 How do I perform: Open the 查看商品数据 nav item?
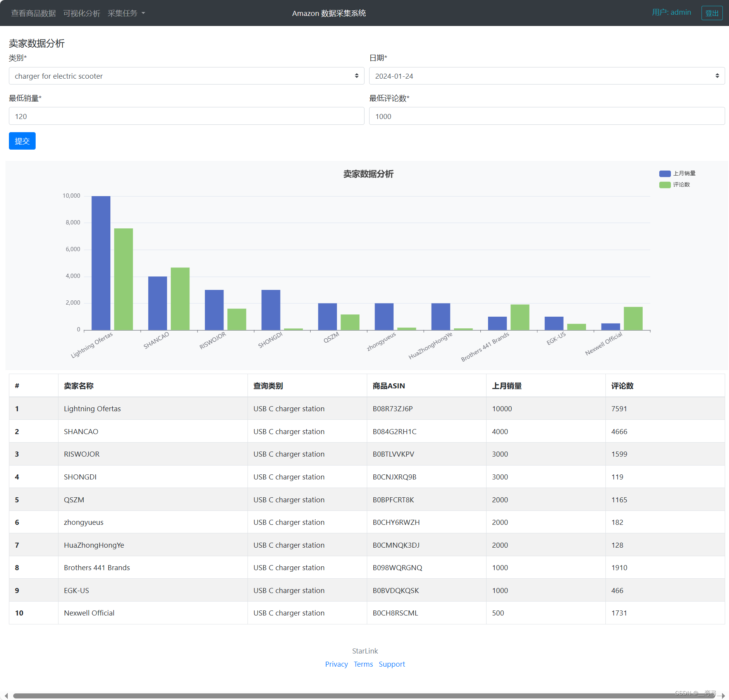(33, 13)
